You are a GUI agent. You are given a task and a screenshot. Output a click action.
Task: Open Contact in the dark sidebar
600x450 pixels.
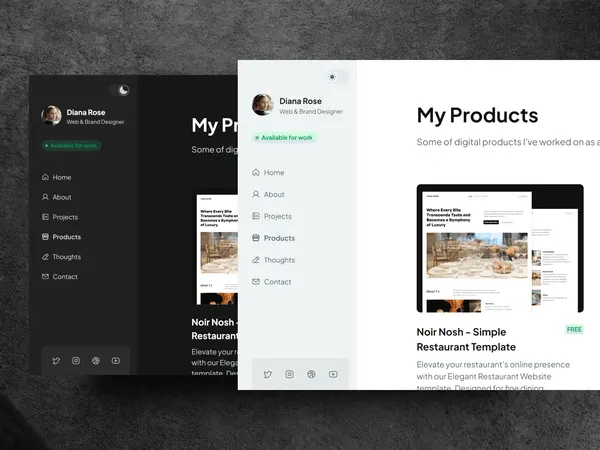(60, 277)
